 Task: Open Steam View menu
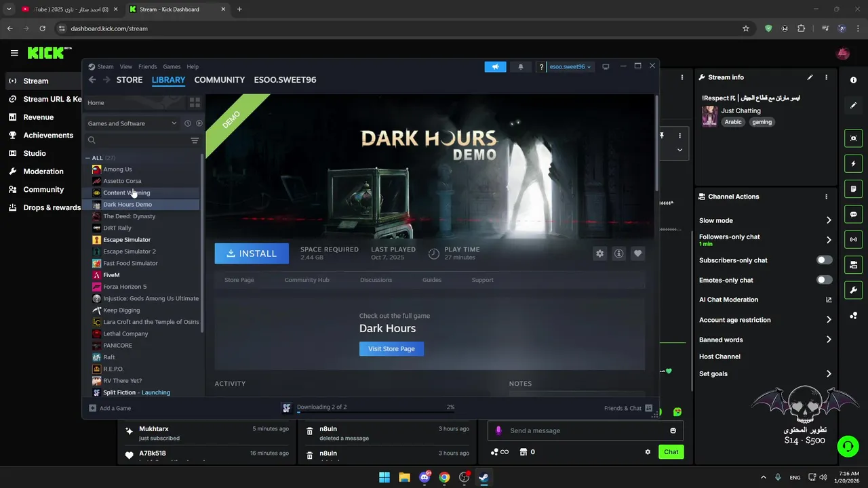(x=126, y=66)
